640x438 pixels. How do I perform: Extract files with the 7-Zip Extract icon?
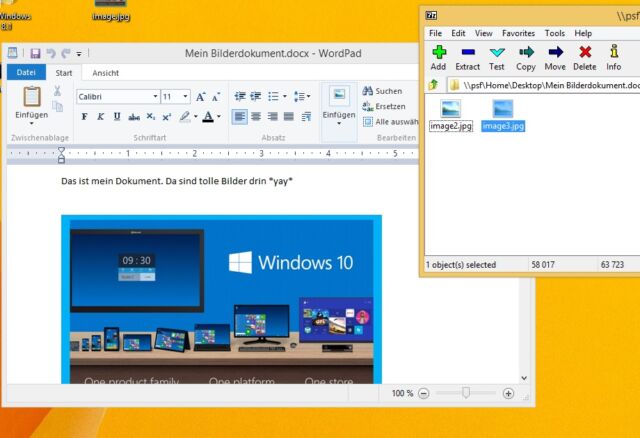(467, 57)
